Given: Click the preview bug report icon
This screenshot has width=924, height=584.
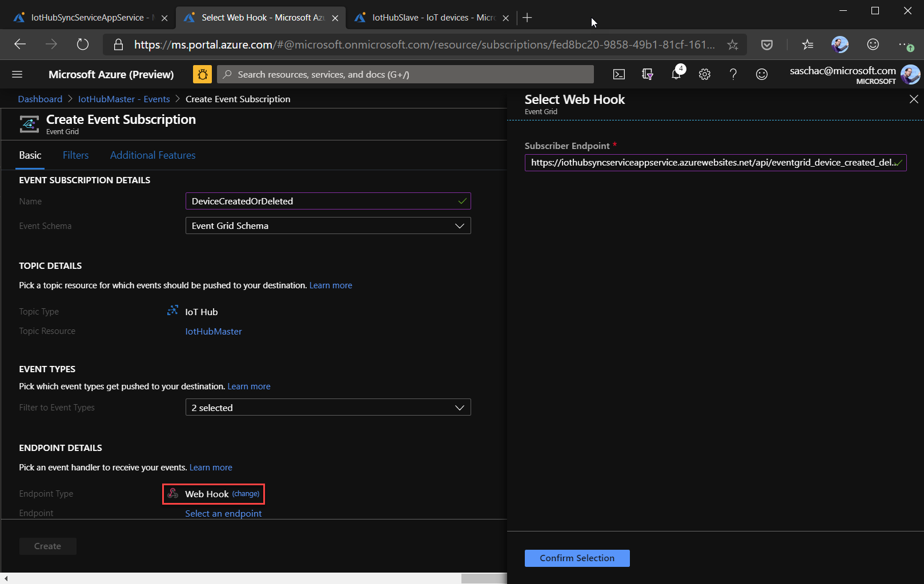Looking at the screenshot, I should [x=202, y=74].
